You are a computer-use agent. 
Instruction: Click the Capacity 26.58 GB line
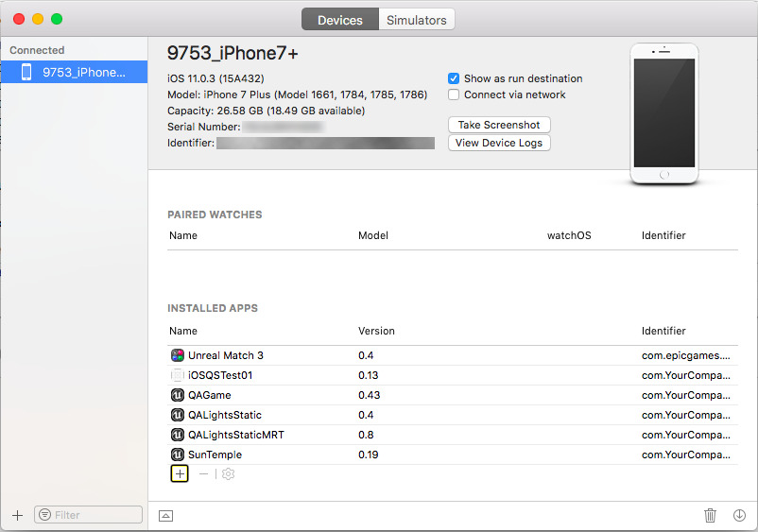point(266,111)
